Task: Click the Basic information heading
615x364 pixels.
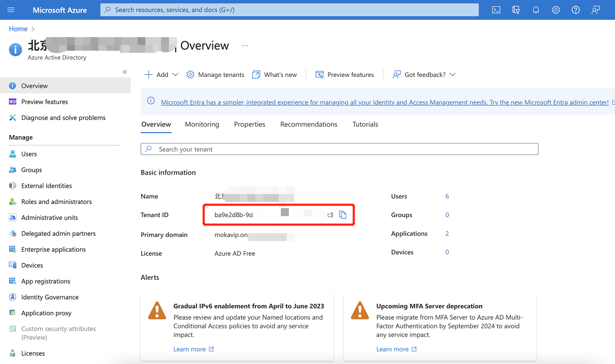Action: click(x=168, y=172)
